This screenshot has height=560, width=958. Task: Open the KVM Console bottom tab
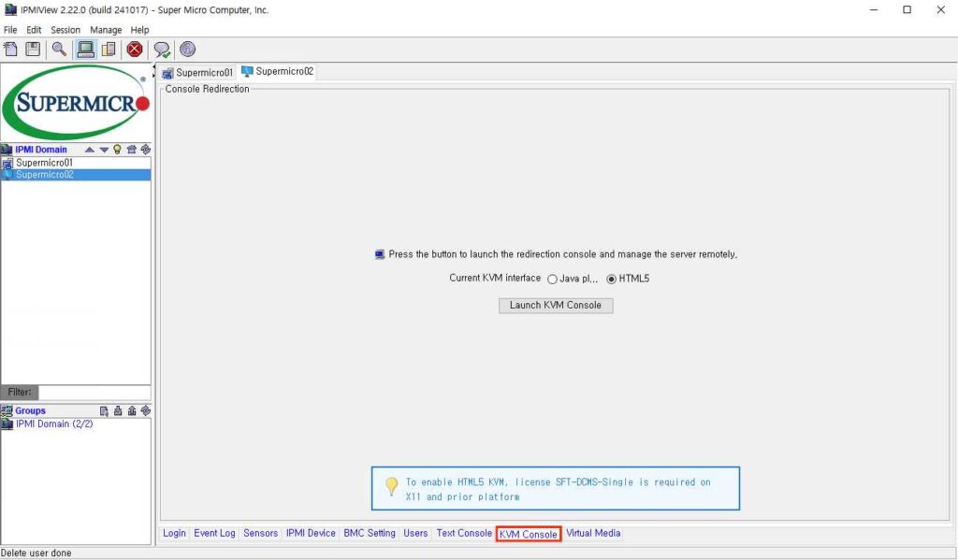529,535
